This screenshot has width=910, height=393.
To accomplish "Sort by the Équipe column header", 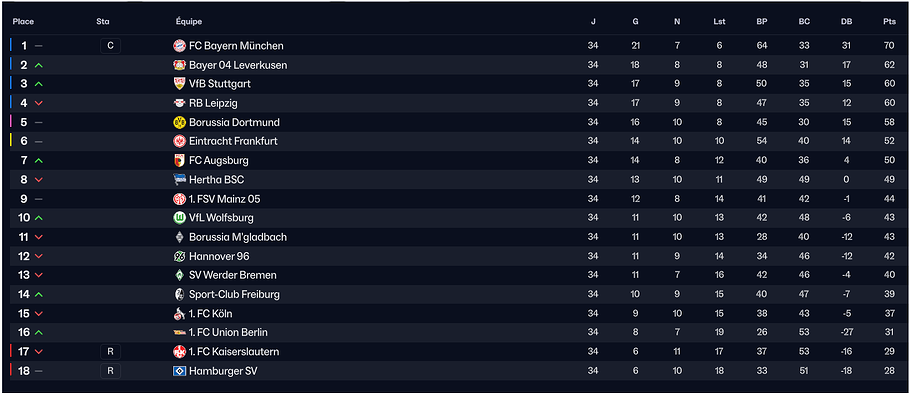I will [189, 21].
